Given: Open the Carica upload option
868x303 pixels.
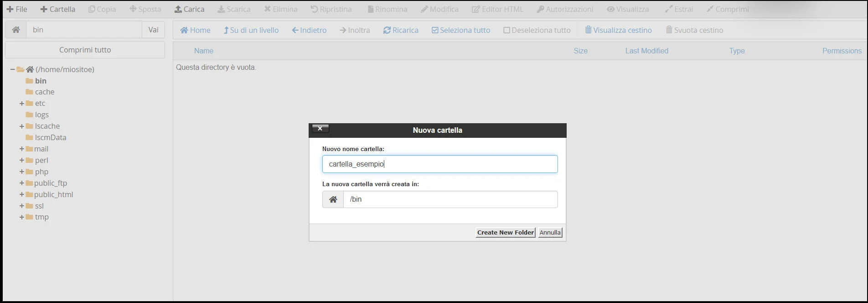Looking at the screenshot, I should click(190, 9).
